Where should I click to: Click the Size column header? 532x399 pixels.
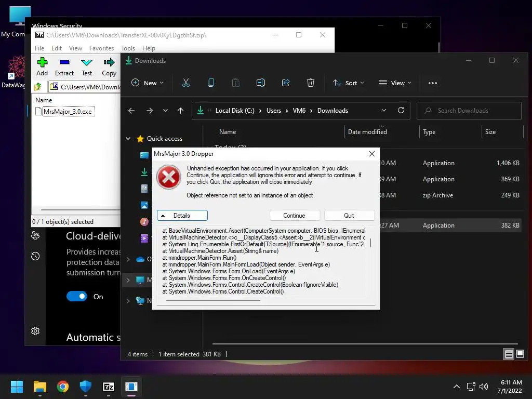click(490, 131)
